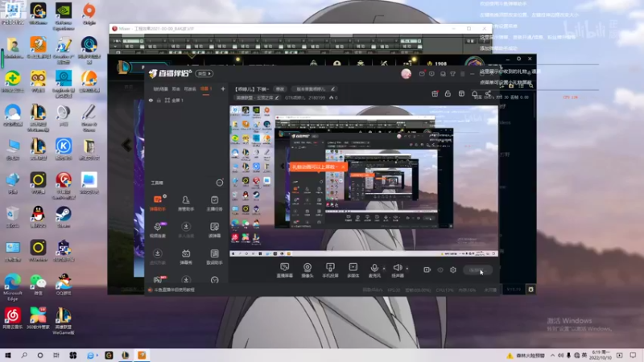Mute the speaker in the bottom toolbar
Screen dimensions: 644x362
tap(397, 270)
